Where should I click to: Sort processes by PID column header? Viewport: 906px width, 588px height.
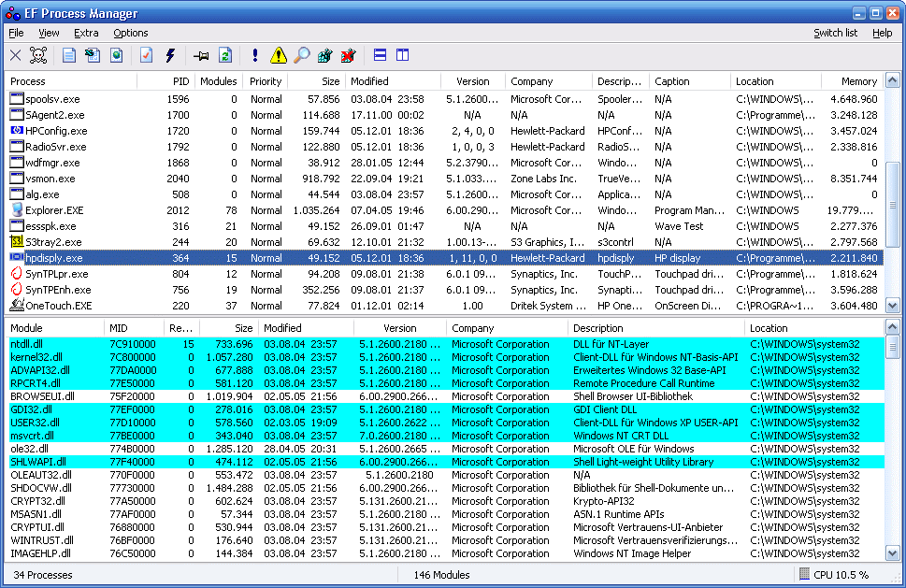(x=166, y=81)
